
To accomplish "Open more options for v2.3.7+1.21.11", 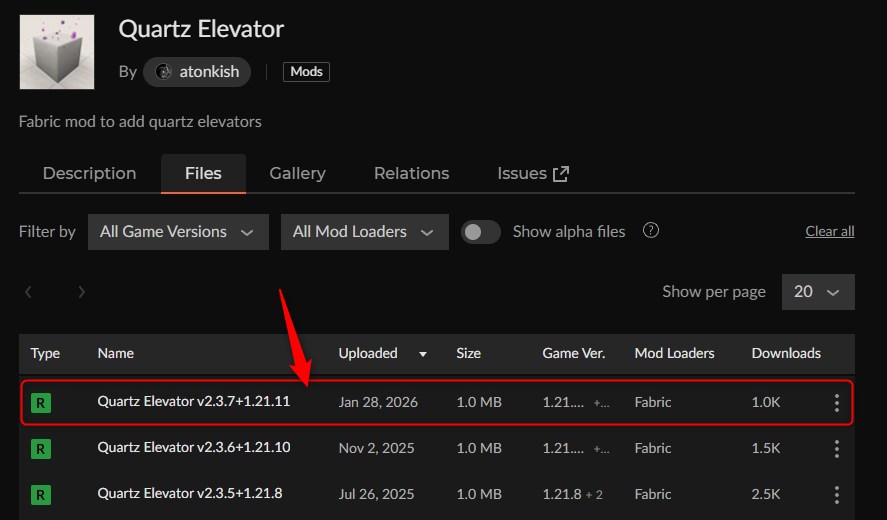I will tap(836, 402).
